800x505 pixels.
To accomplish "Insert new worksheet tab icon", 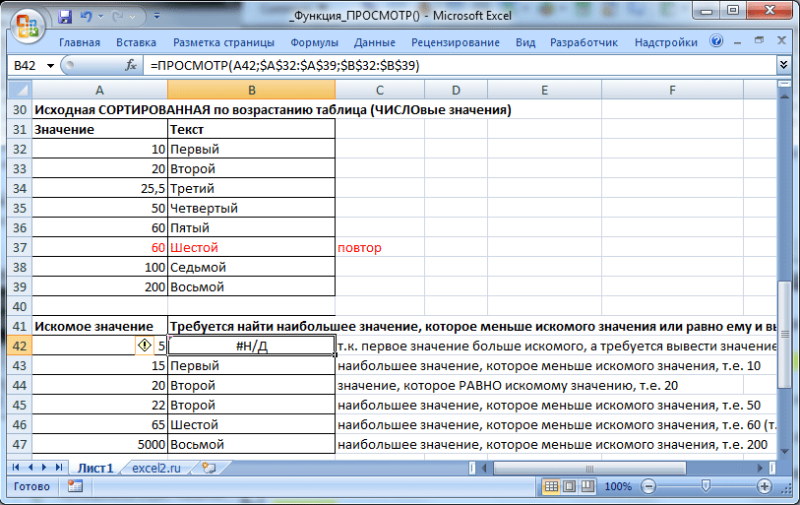I will pyautogui.click(x=209, y=468).
